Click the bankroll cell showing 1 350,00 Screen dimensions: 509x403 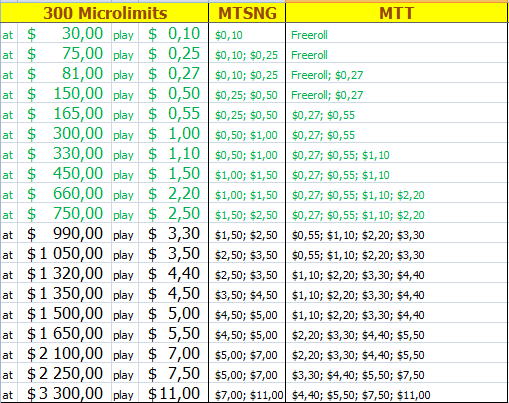click(x=64, y=293)
